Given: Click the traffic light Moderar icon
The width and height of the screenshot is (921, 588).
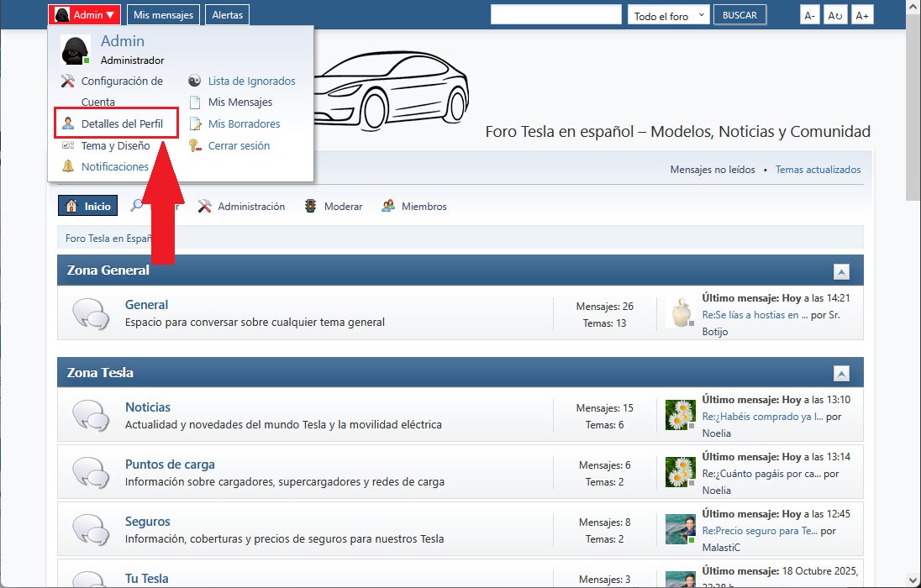Looking at the screenshot, I should click(x=311, y=207).
